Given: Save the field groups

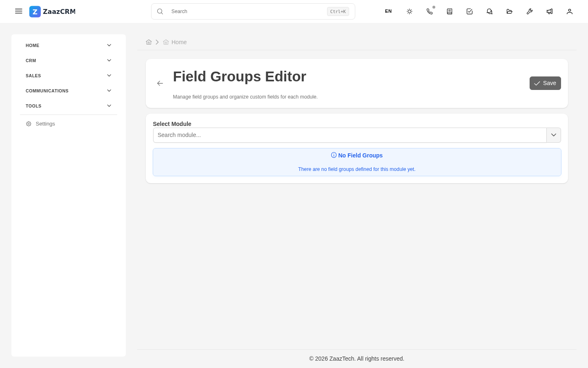Looking at the screenshot, I should click(545, 83).
